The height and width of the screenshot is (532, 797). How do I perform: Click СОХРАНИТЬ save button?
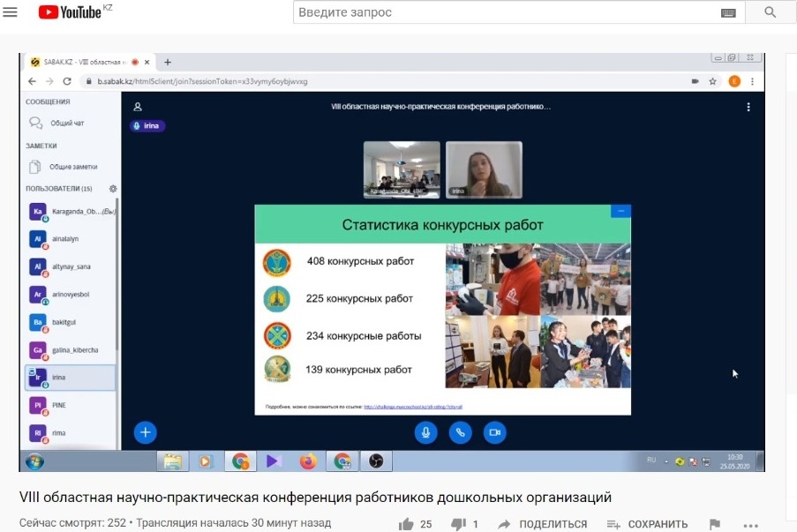649,524
